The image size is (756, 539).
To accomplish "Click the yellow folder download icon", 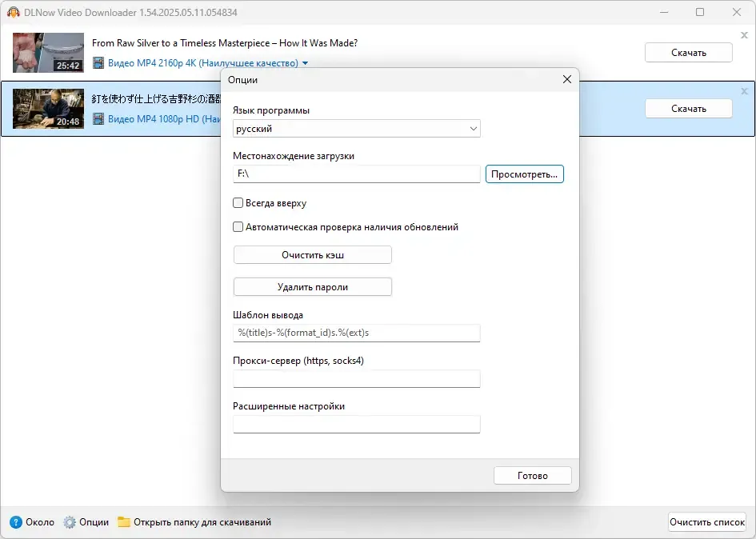I will click(124, 522).
